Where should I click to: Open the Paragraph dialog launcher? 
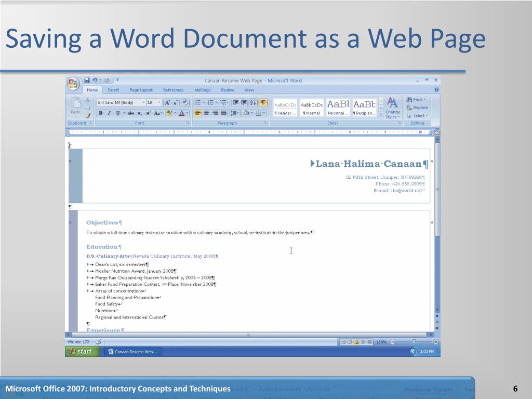[265, 123]
